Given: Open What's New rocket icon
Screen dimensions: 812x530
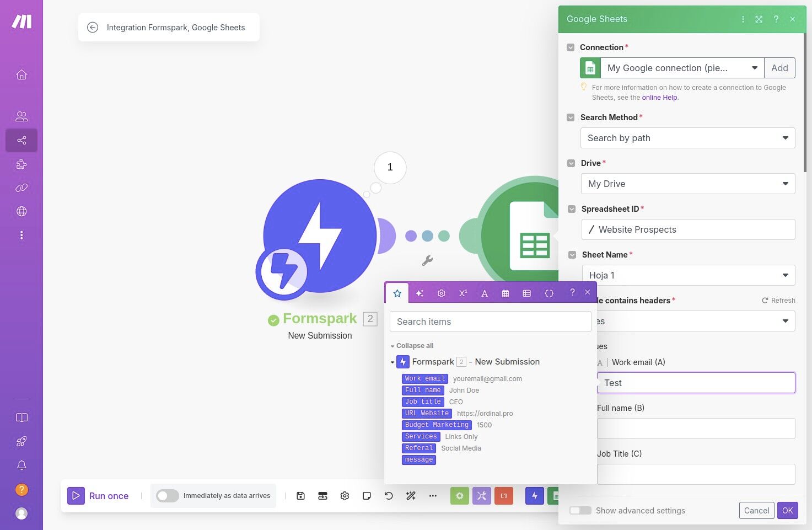Looking at the screenshot, I should point(21,441).
